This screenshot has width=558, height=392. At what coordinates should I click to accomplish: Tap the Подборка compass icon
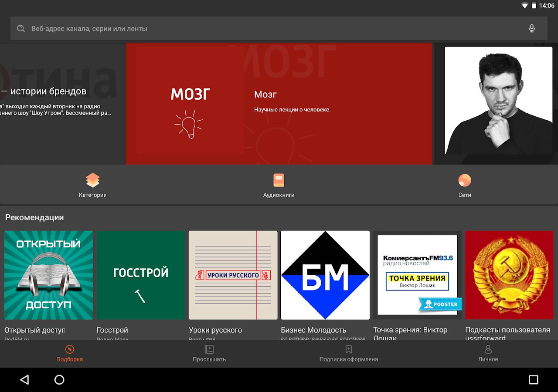(x=70, y=349)
